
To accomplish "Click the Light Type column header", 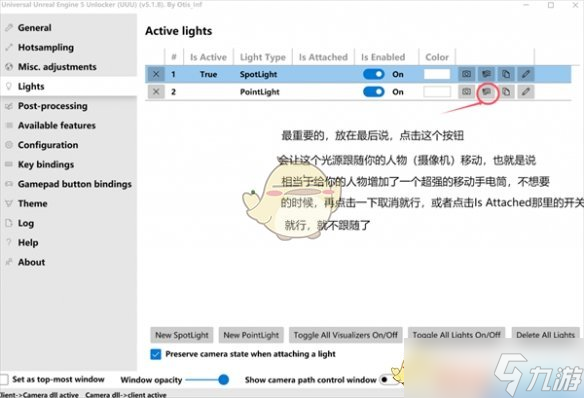I will (263, 57).
